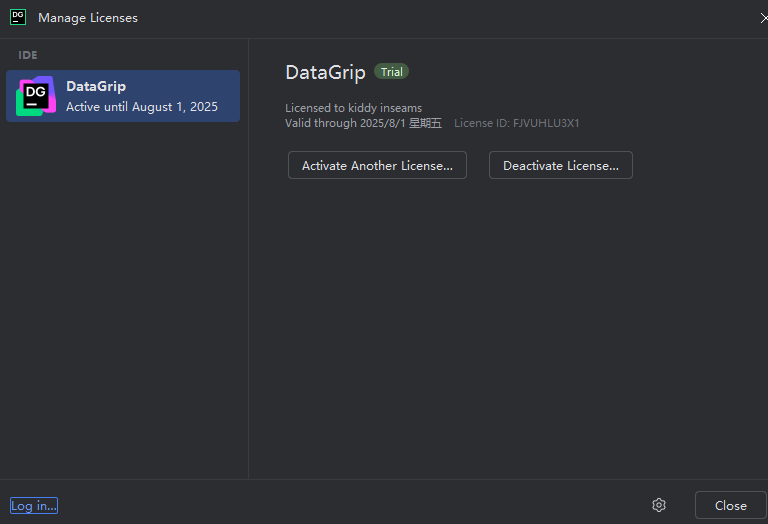Click the large DataGrip heading
This screenshot has width=768, height=524.
pos(325,72)
